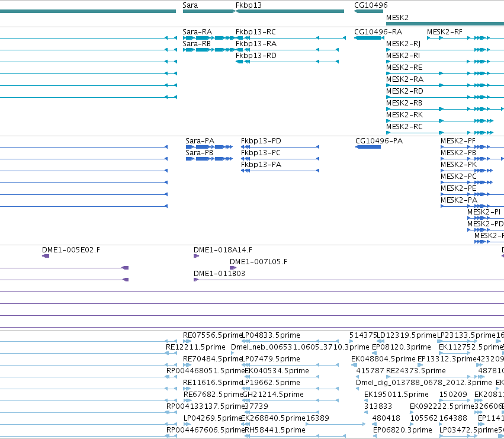This screenshot has height=439, width=504.
Task: Select the 'DME1-005E02.F' label
Action: [71, 250]
